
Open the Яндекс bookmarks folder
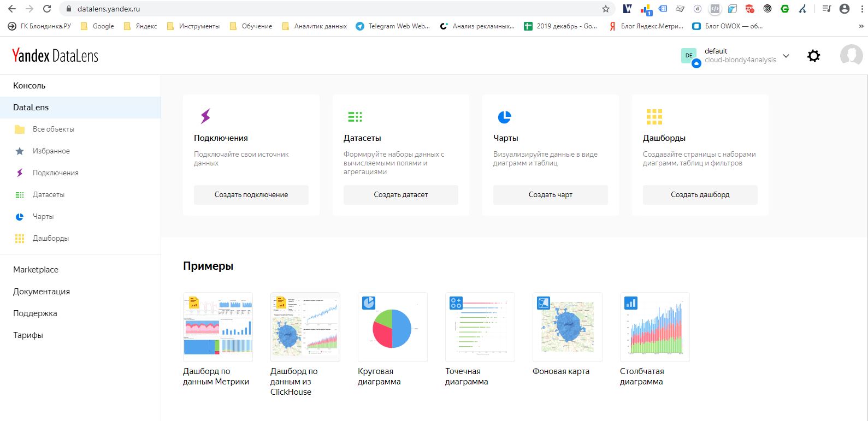pyautogui.click(x=140, y=26)
